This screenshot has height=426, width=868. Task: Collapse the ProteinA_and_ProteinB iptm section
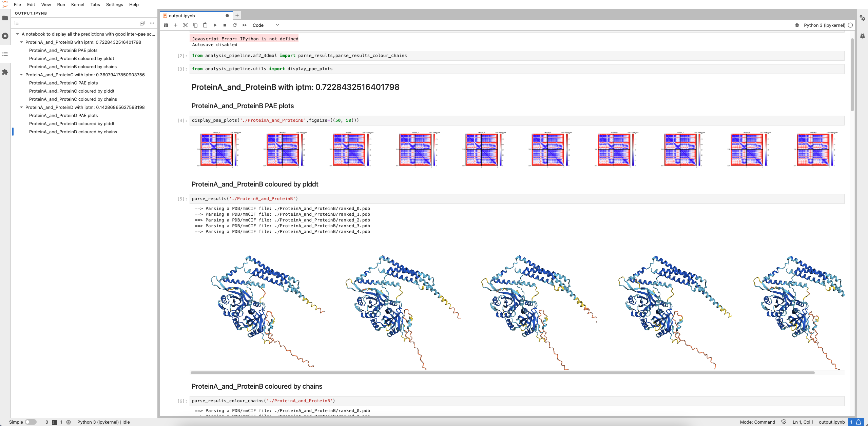[21, 42]
